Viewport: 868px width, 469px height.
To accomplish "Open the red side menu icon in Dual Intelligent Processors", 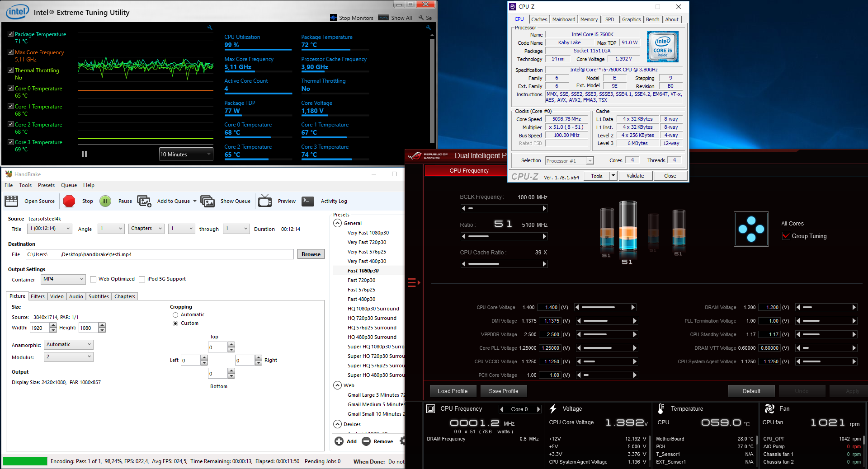I will click(414, 283).
